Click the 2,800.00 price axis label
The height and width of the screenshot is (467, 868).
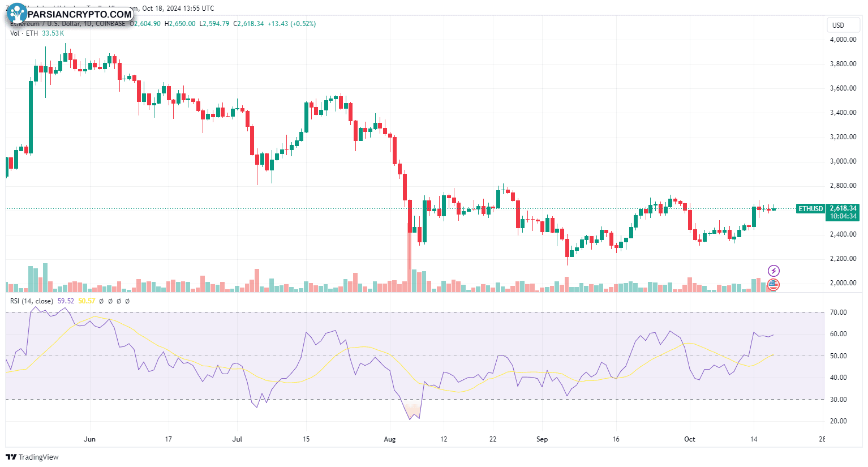click(x=843, y=186)
